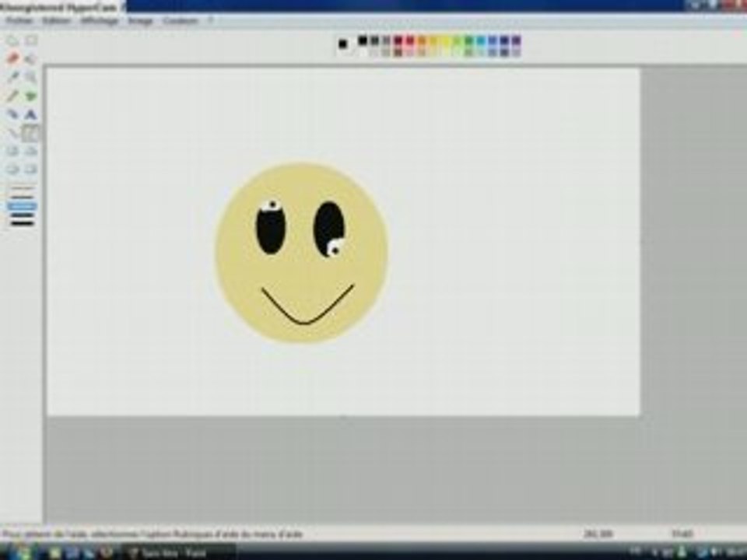Pick the orange palette swatch
This screenshot has height=560, width=747.
(422, 40)
